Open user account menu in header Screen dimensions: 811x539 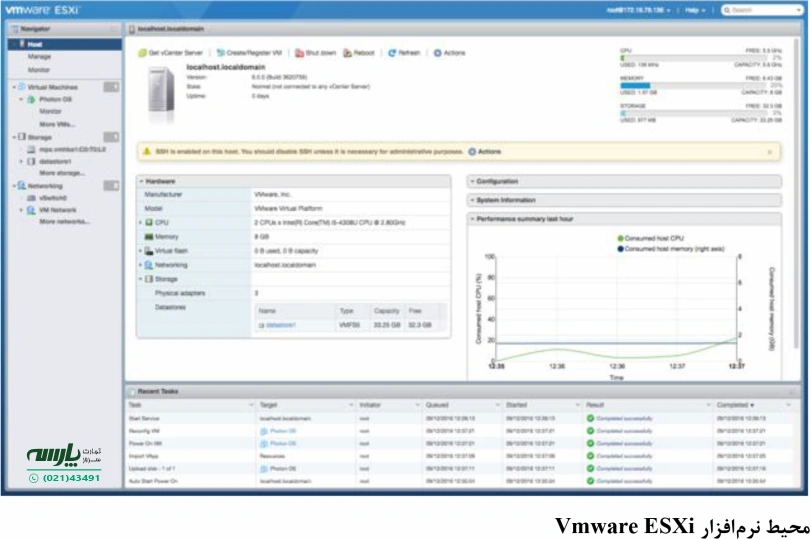pos(638,10)
